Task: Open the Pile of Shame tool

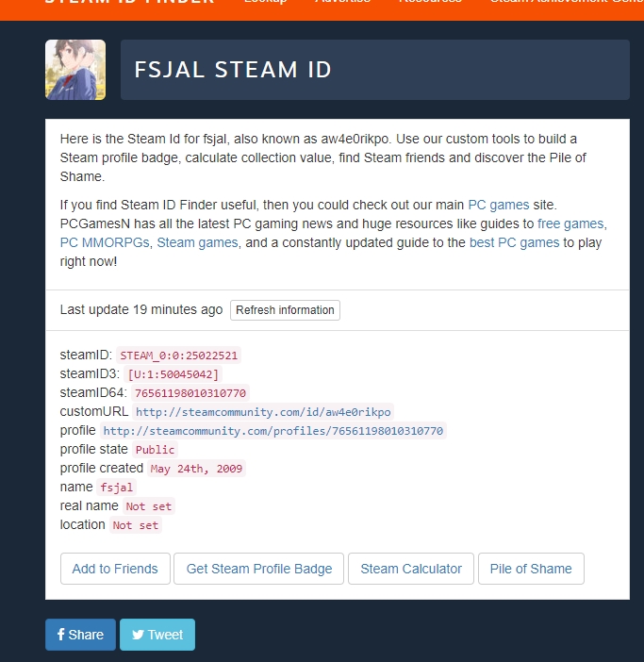Action: tap(531, 569)
